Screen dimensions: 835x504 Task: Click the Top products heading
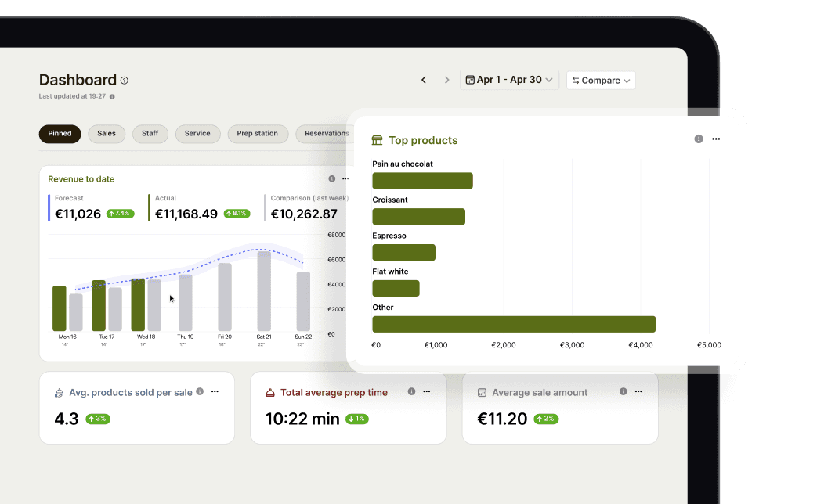pos(423,141)
